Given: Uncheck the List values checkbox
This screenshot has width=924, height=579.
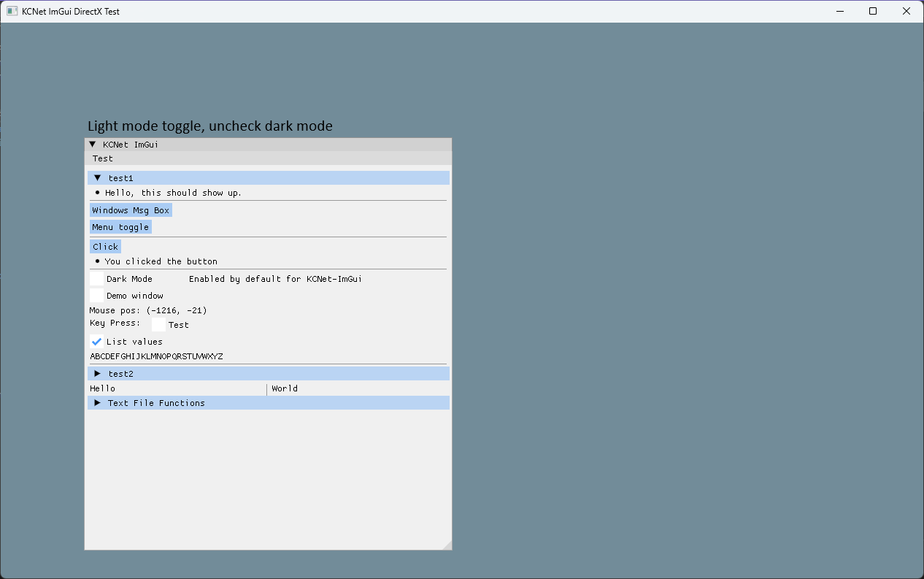Looking at the screenshot, I should coord(96,342).
